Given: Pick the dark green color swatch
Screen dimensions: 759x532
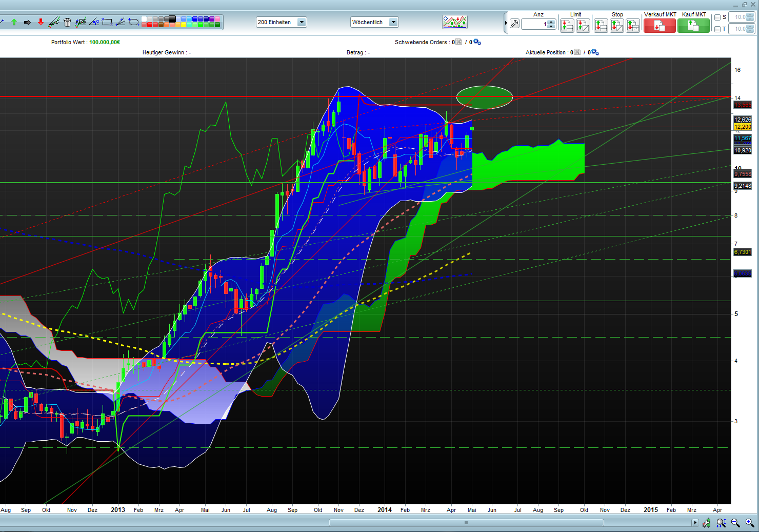Looking at the screenshot, I should [217, 25].
